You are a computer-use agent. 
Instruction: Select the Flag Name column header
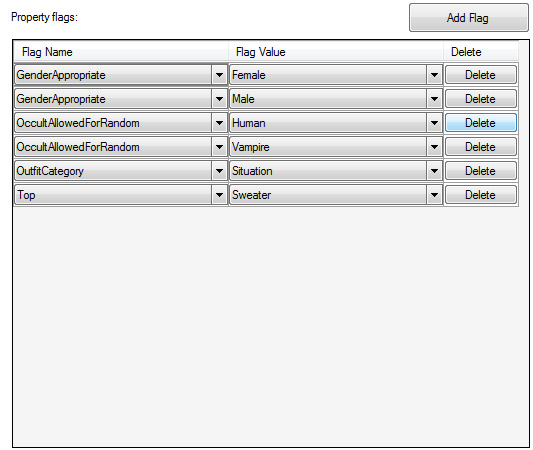pos(121,52)
